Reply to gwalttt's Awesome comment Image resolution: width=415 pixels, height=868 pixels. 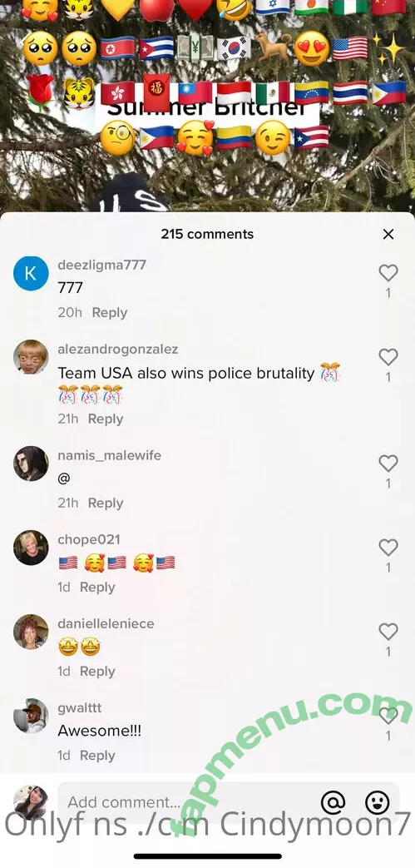click(x=97, y=756)
